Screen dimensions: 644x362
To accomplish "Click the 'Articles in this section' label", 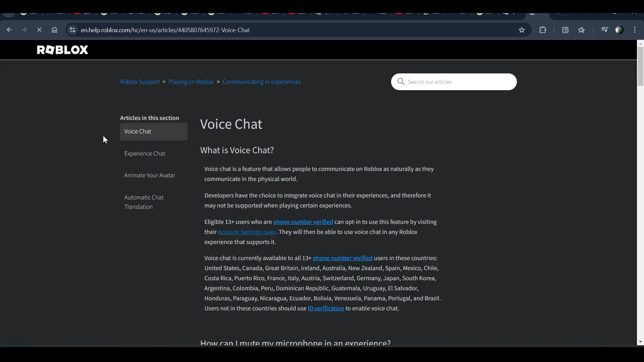I will pyautogui.click(x=150, y=118).
